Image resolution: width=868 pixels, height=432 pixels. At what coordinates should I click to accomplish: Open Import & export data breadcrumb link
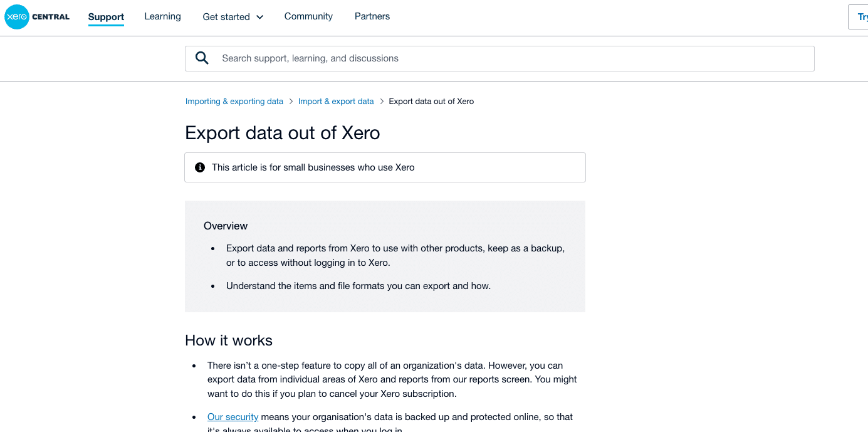pos(336,102)
